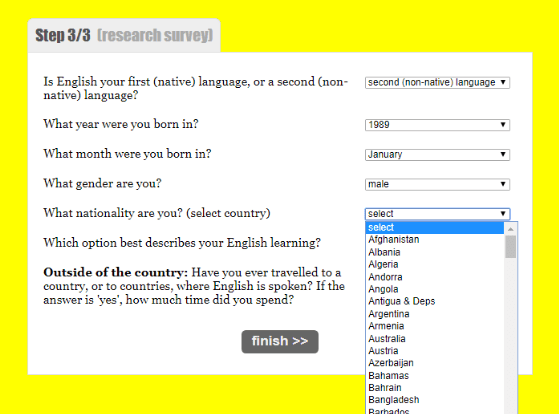This screenshot has height=414, width=559.
Task: Collapse the nationality select dropdown
Action: pyautogui.click(x=437, y=214)
